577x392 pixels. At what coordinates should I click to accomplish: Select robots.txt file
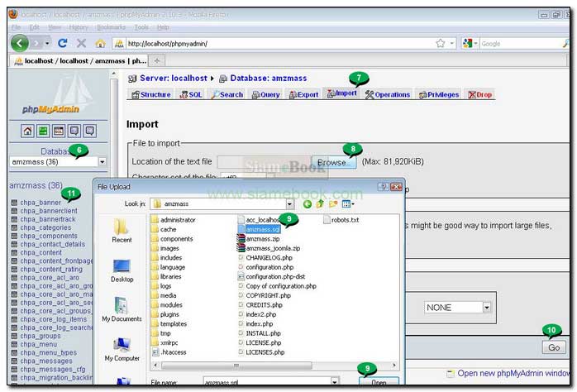pos(341,220)
